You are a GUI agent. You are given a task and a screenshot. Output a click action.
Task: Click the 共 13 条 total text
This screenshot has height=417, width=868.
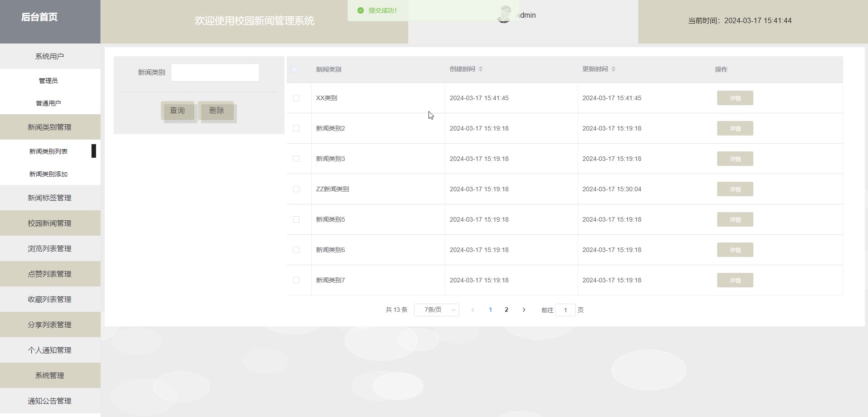pyautogui.click(x=396, y=310)
